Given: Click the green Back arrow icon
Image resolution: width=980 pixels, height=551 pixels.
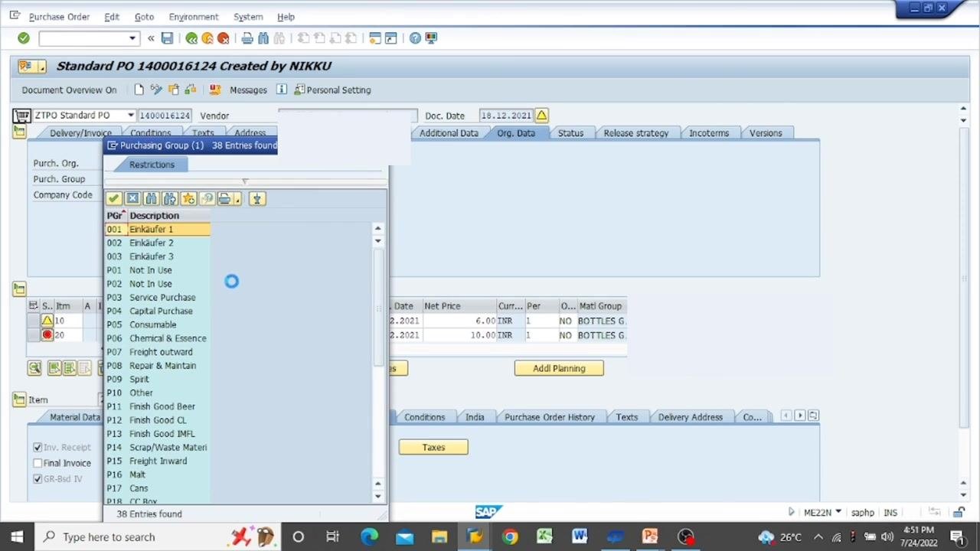Looking at the screenshot, I should tap(191, 38).
